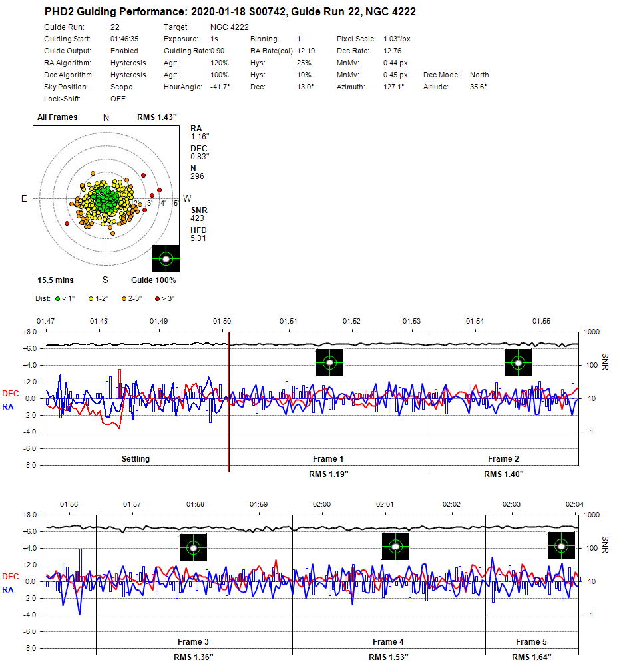631x672 pixels.
Task: Click the HFD value '5.31'
Action: [x=198, y=238]
